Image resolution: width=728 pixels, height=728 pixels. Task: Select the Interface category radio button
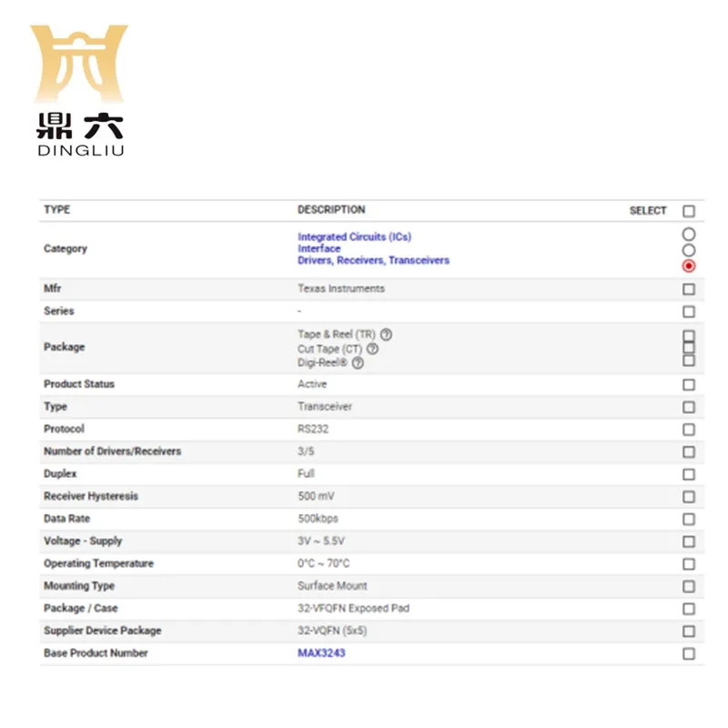pos(689,250)
